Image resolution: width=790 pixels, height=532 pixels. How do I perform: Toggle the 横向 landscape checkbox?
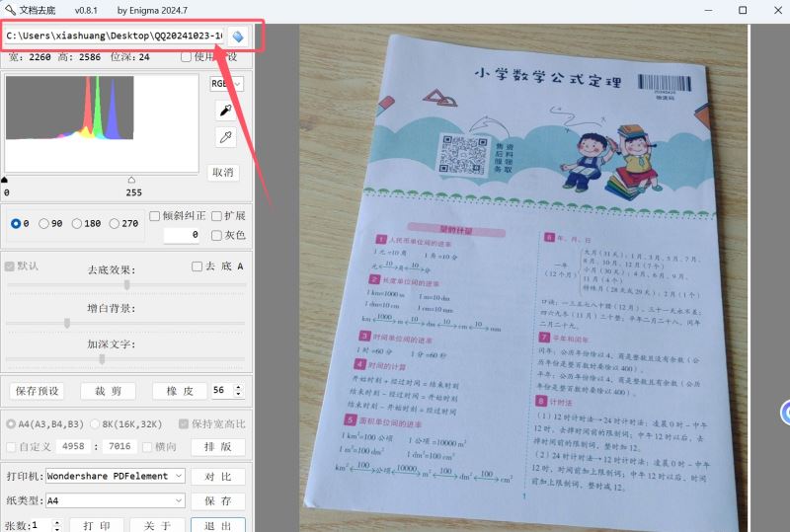147,447
